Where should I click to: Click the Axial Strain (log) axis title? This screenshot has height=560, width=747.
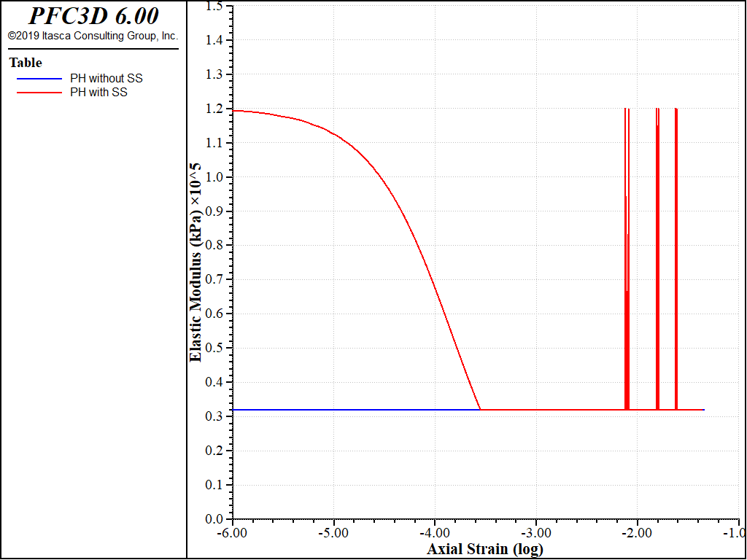tap(485, 550)
